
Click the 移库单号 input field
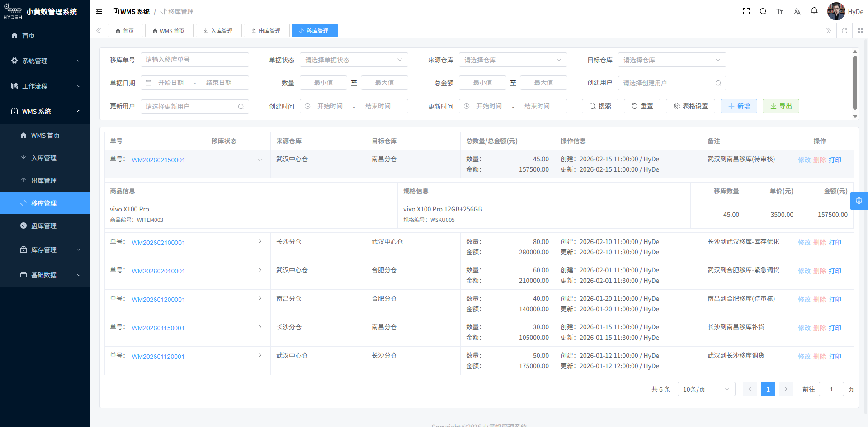coord(195,60)
